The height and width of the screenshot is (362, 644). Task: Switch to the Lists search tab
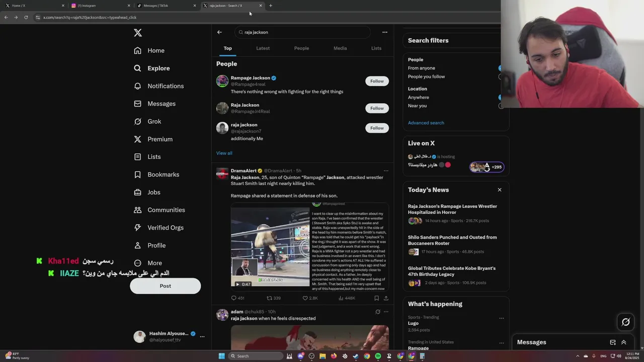coord(376,48)
